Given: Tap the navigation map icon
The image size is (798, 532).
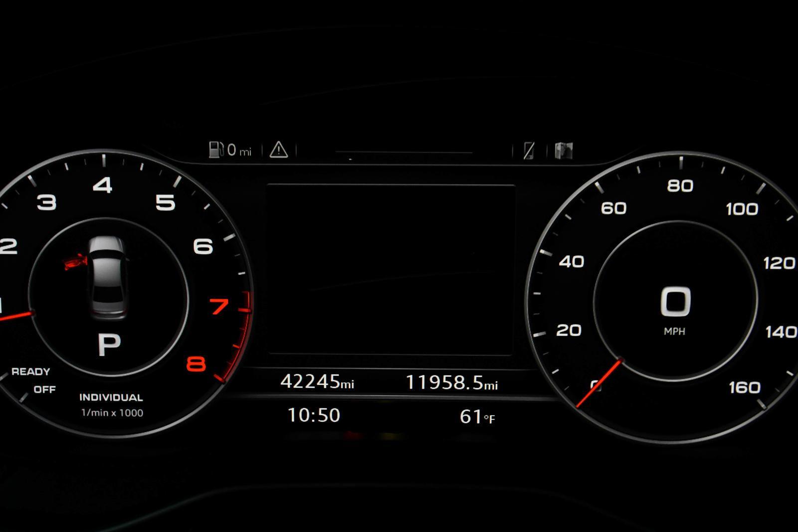Looking at the screenshot, I should (564, 150).
